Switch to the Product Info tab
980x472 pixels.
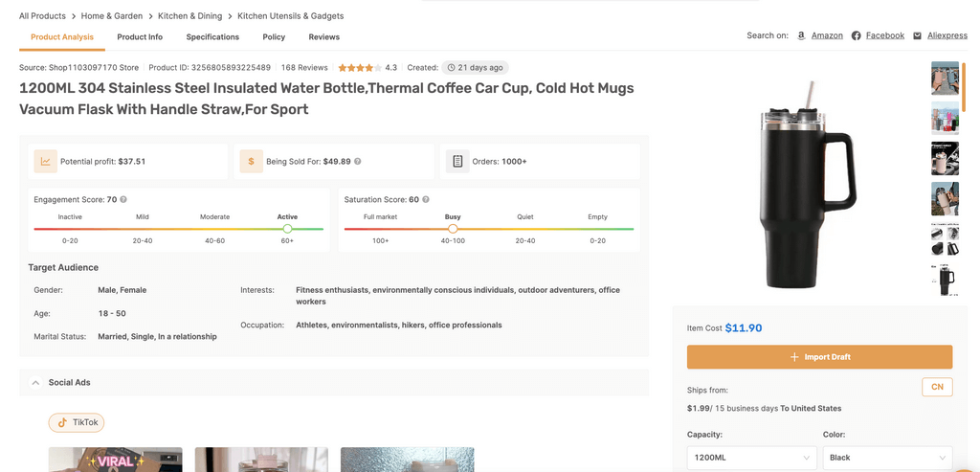point(140,37)
